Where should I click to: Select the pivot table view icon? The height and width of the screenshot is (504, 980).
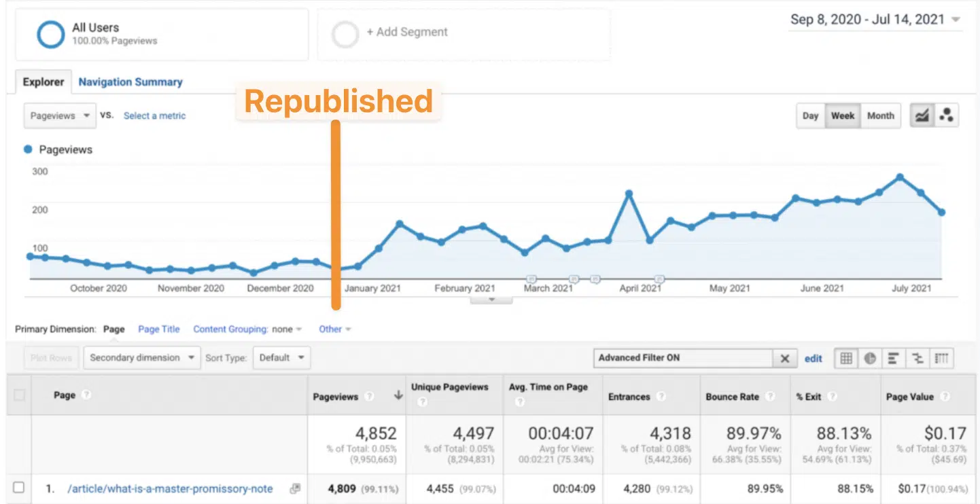point(941,358)
